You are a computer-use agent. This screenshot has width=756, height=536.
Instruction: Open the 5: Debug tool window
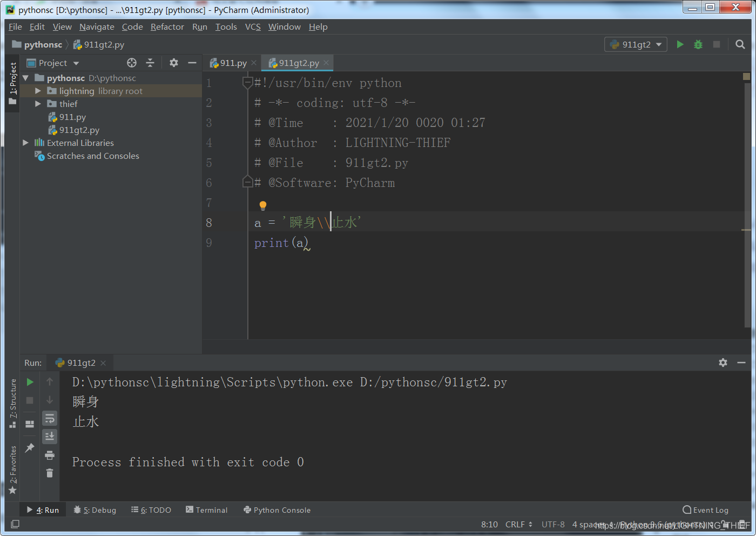click(94, 510)
